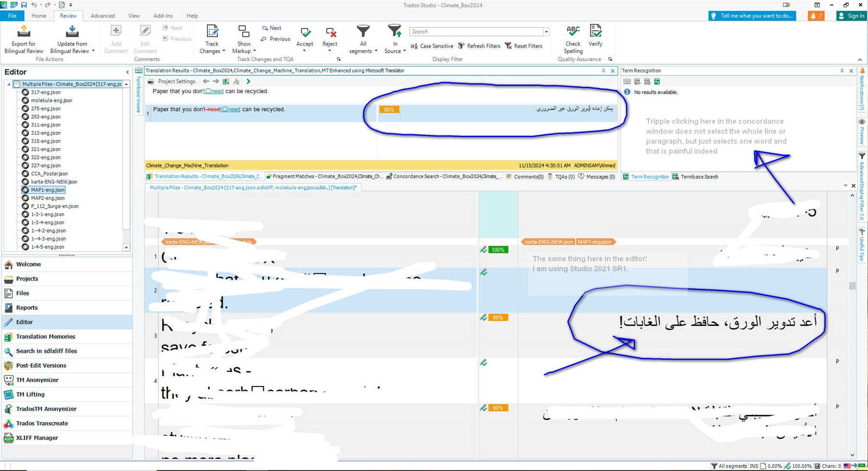Screen dimensions: 868x471
Task: Run Verify quality check
Action: click(596, 36)
